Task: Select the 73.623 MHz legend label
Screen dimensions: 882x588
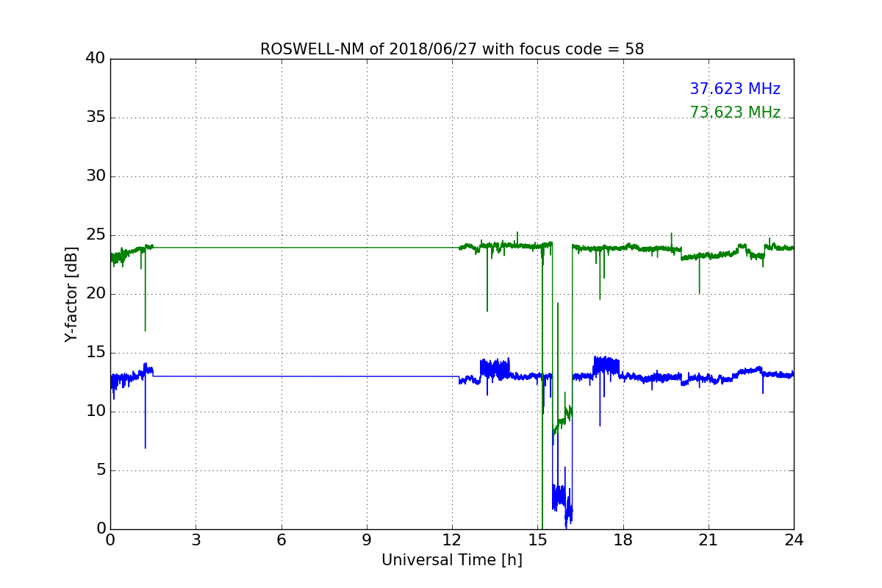Action: [x=735, y=112]
